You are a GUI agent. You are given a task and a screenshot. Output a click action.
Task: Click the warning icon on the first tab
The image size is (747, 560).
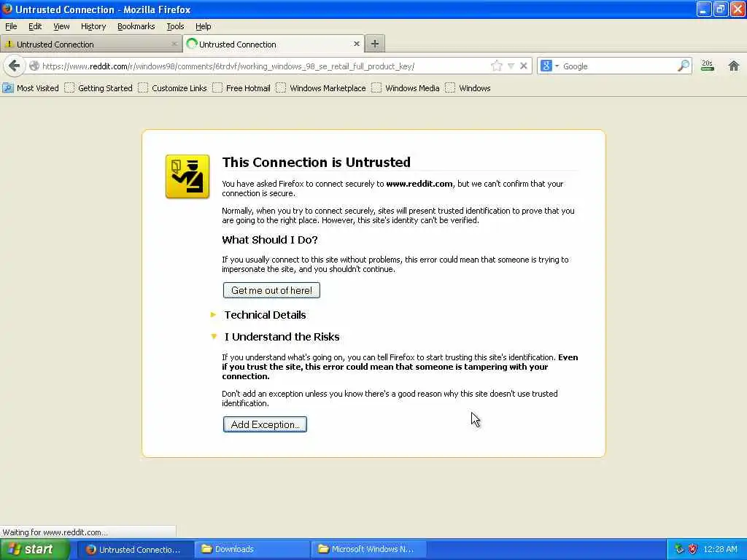coord(9,44)
